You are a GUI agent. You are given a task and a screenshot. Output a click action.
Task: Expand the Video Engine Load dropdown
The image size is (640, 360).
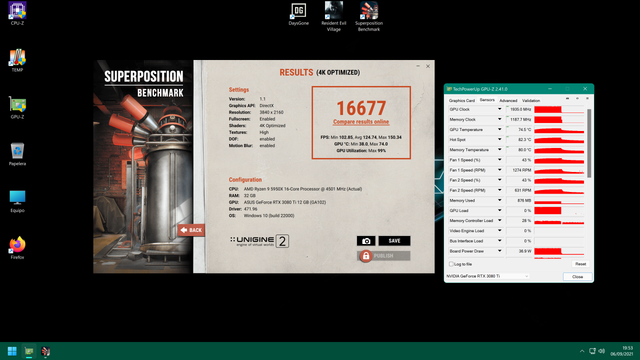(499, 231)
